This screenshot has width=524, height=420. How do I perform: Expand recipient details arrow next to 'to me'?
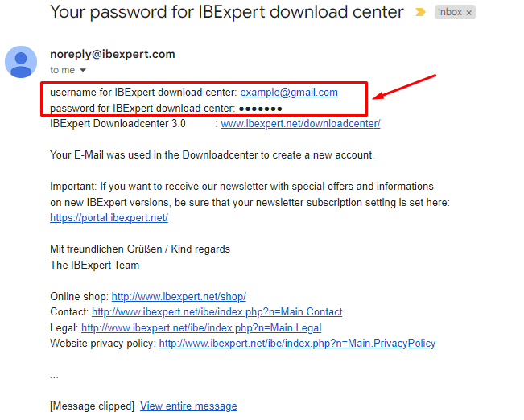tap(83, 70)
